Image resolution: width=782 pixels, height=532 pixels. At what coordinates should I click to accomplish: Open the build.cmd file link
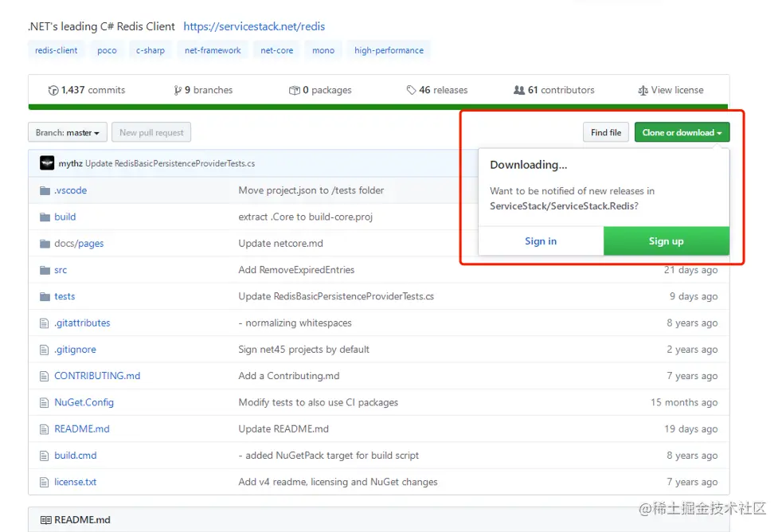[76, 456]
